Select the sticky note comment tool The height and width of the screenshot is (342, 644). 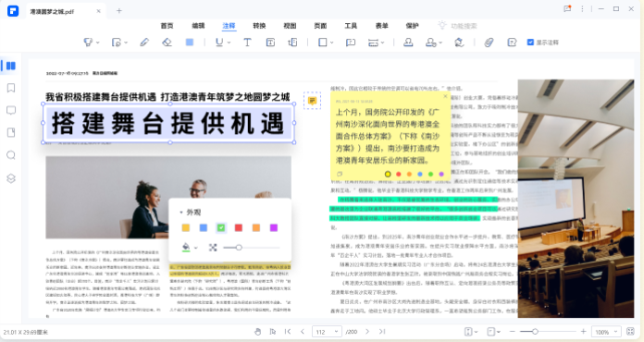point(351,43)
